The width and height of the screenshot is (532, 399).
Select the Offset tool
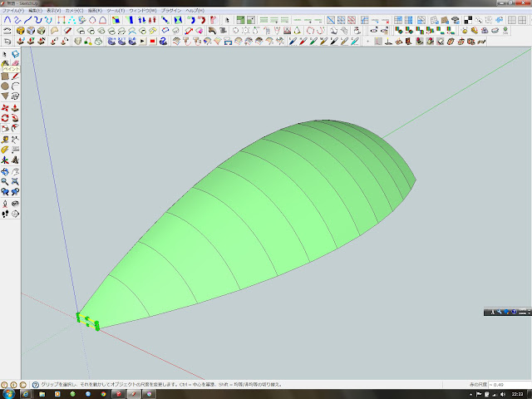point(15,128)
